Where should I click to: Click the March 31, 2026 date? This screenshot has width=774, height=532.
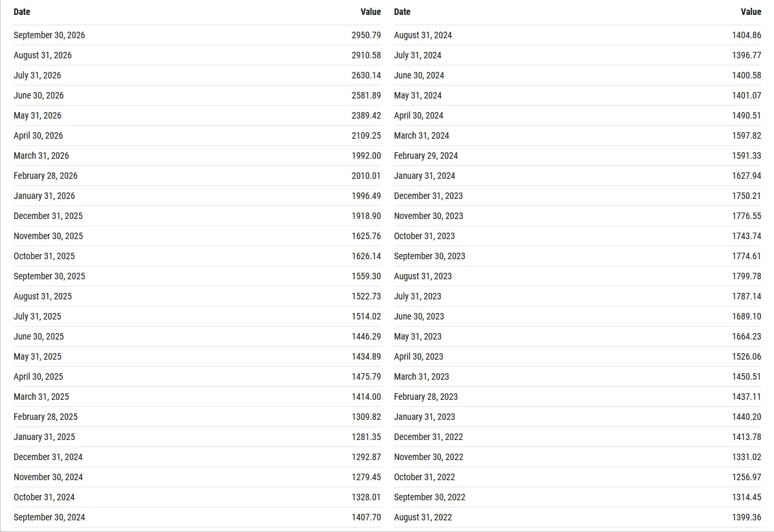click(x=41, y=156)
